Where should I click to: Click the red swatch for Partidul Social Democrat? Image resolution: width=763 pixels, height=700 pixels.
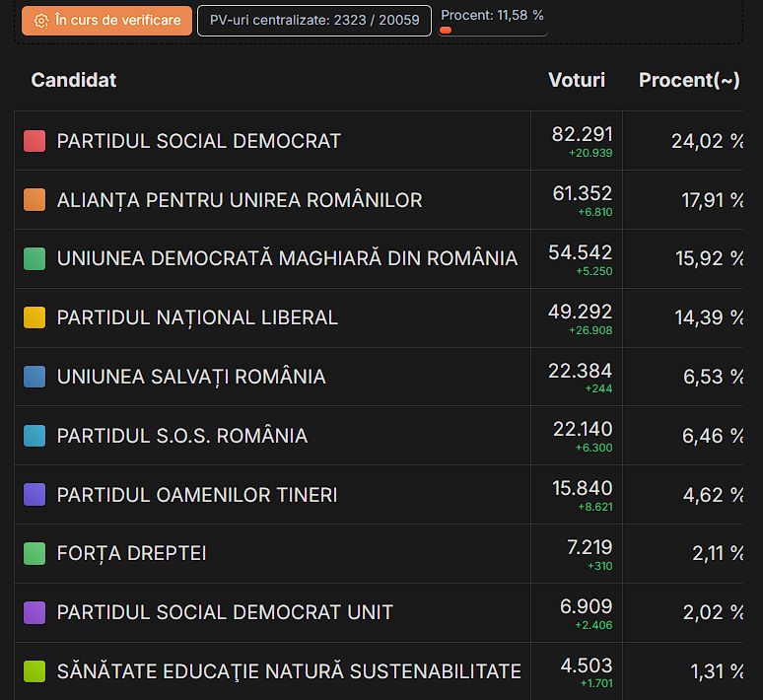[35, 141]
